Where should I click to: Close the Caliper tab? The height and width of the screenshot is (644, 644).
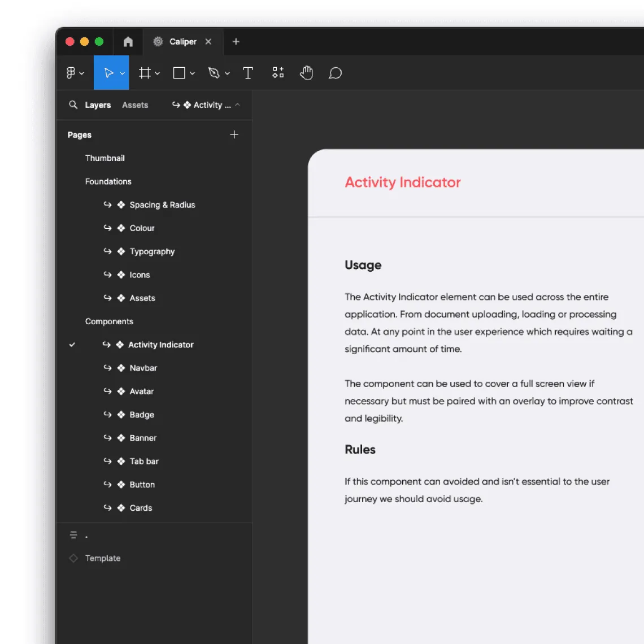tap(208, 41)
